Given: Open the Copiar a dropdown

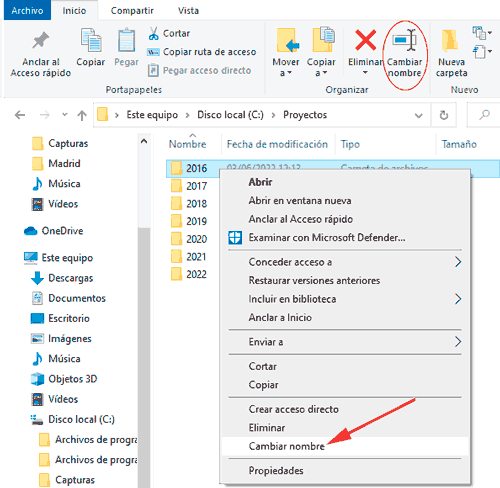Looking at the screenshot, I should pos(321,67).
